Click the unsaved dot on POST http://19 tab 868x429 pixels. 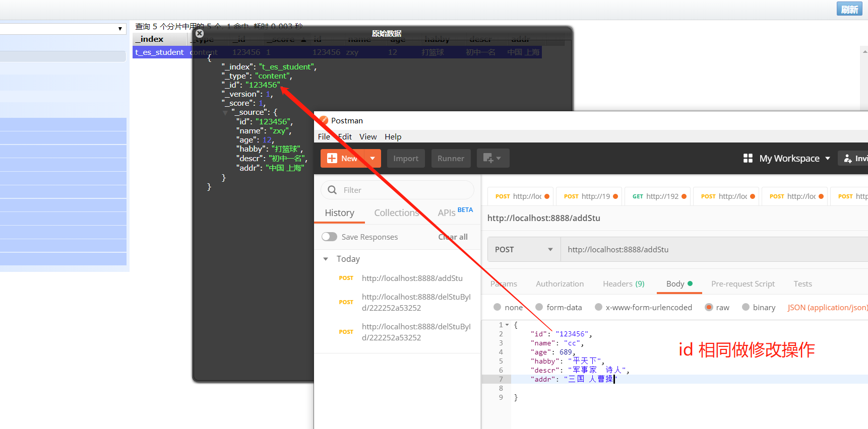tap(615, 196)
